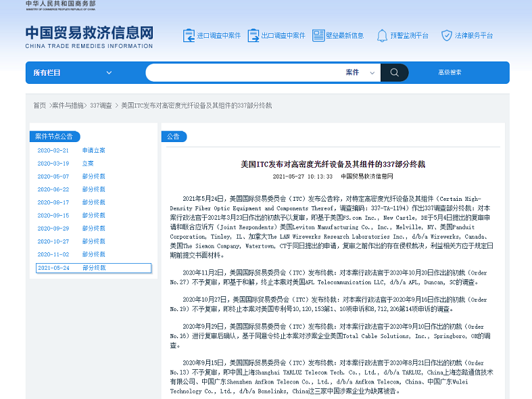The image size is (532, 399).
Task: Open 壁垒最新信息 link
Action: tap(345, 36)
